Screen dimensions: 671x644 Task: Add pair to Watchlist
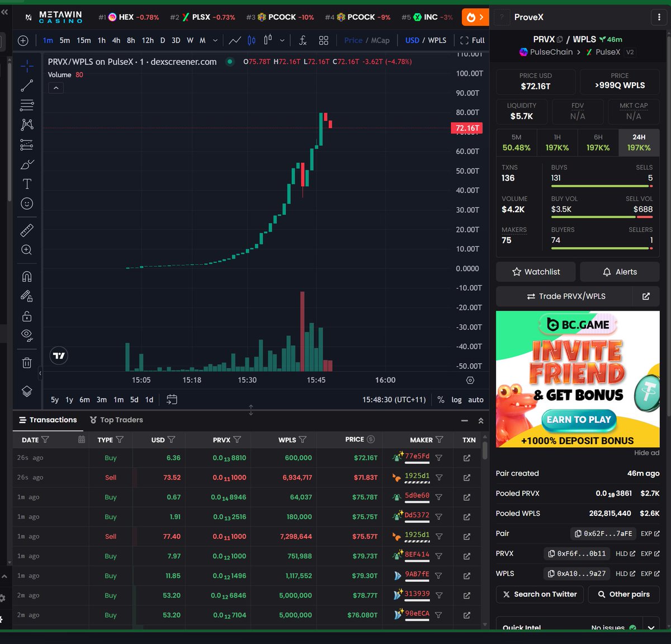point(536,272)
